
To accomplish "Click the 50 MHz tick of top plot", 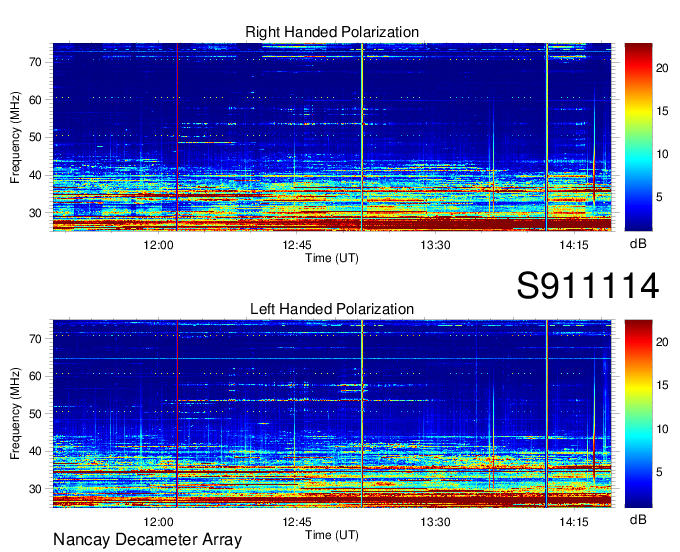I will click(x=36, y=138).
